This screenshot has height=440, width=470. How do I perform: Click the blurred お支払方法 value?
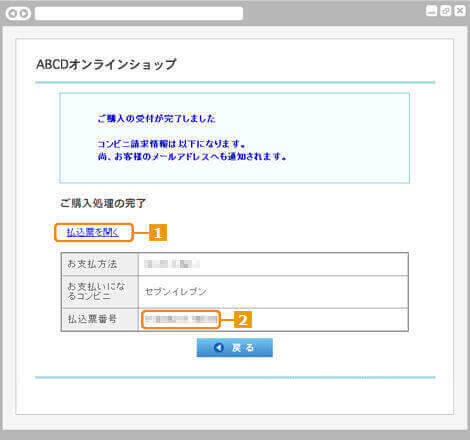coord(172,264)
